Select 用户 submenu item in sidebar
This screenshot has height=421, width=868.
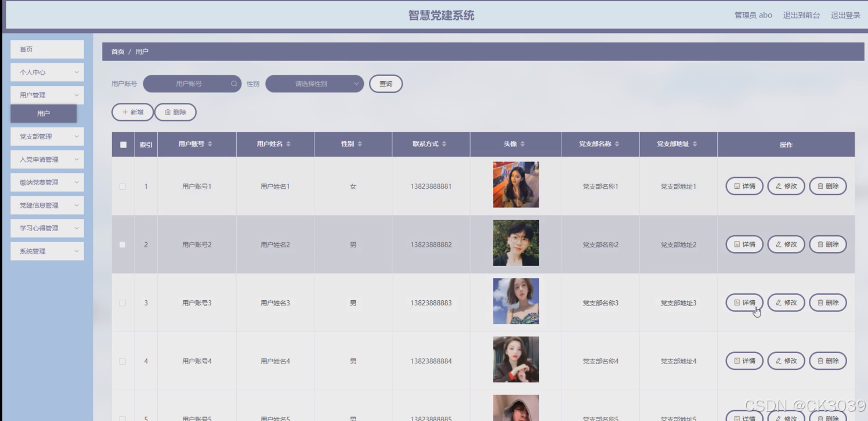coord(44,113)
